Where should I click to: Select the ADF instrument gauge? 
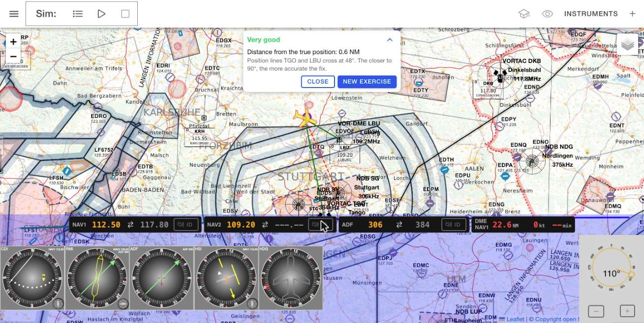coord(161,278)
